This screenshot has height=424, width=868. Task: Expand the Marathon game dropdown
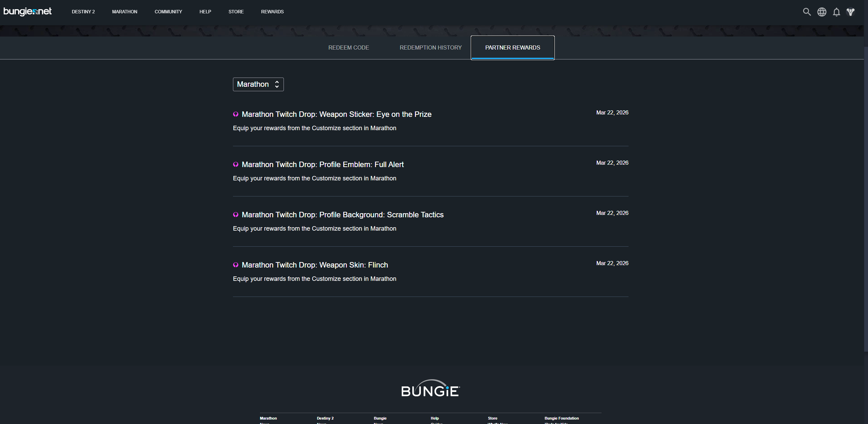point(258,84)
